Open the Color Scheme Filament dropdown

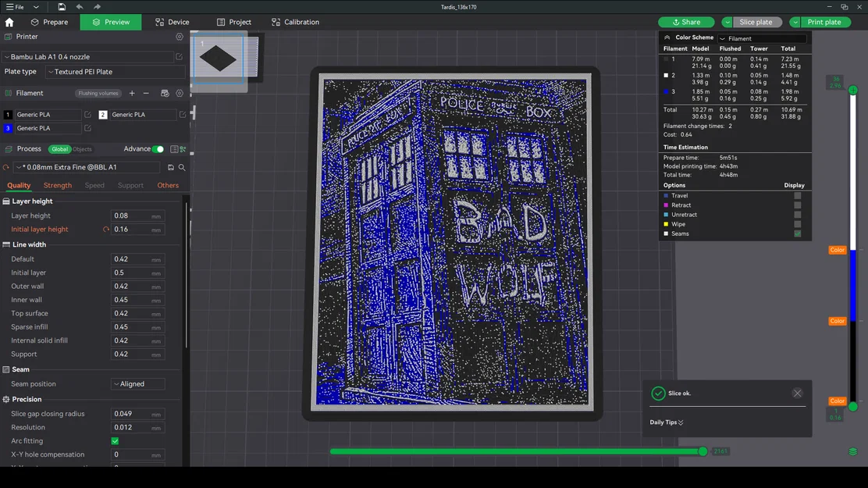762,38
